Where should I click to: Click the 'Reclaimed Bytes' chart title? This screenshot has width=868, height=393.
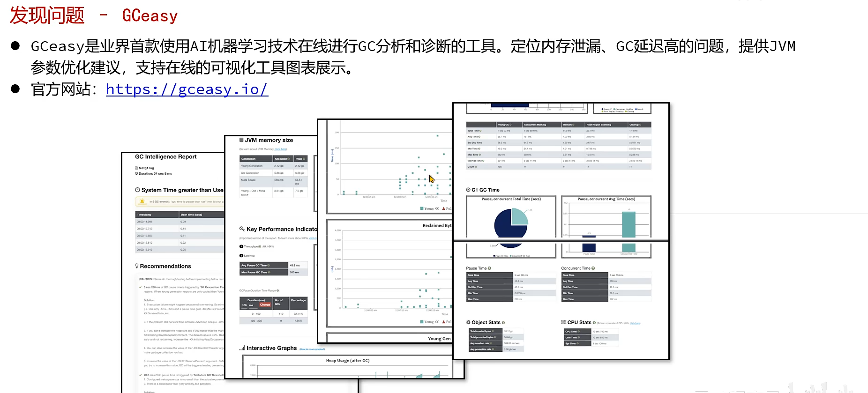click(437, 225)
